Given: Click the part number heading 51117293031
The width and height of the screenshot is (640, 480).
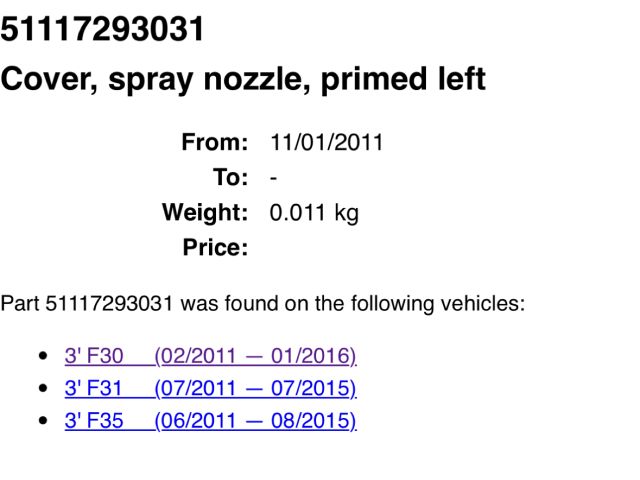Looking at the screenshot, I should click(103, 29).
